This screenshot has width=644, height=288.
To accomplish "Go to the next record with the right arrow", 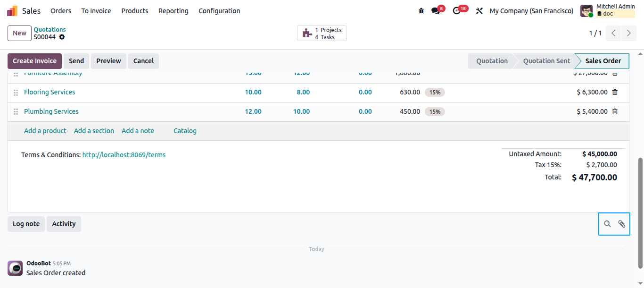I will pyautogui.click(x=629, y=33).
